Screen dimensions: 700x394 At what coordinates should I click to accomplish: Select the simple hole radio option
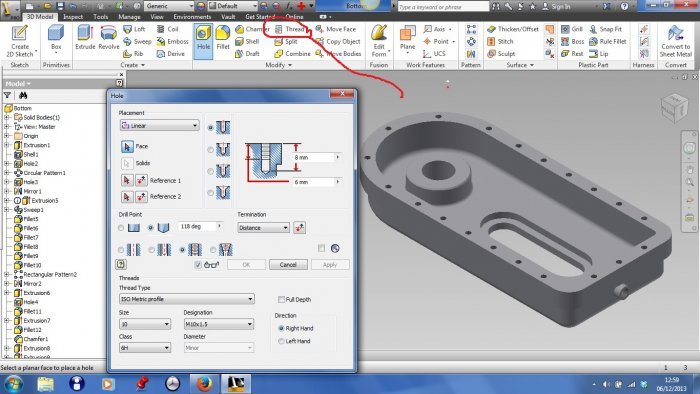121,250
